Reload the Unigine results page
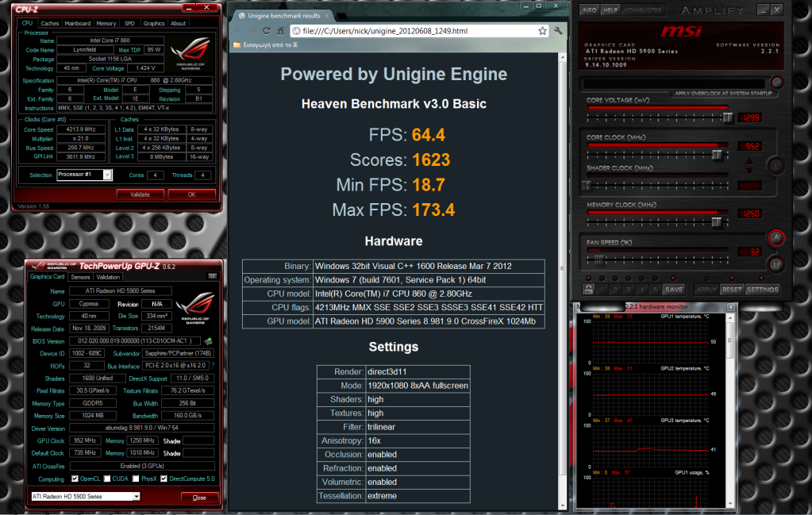Viewport: 812px width, 515px height. pos(266,31)
